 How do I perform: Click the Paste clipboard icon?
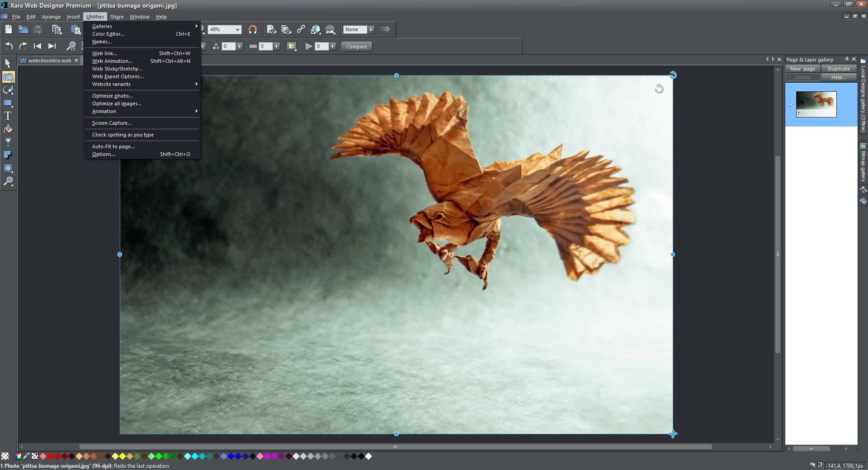pyautogui.click(x=75, y=29)
